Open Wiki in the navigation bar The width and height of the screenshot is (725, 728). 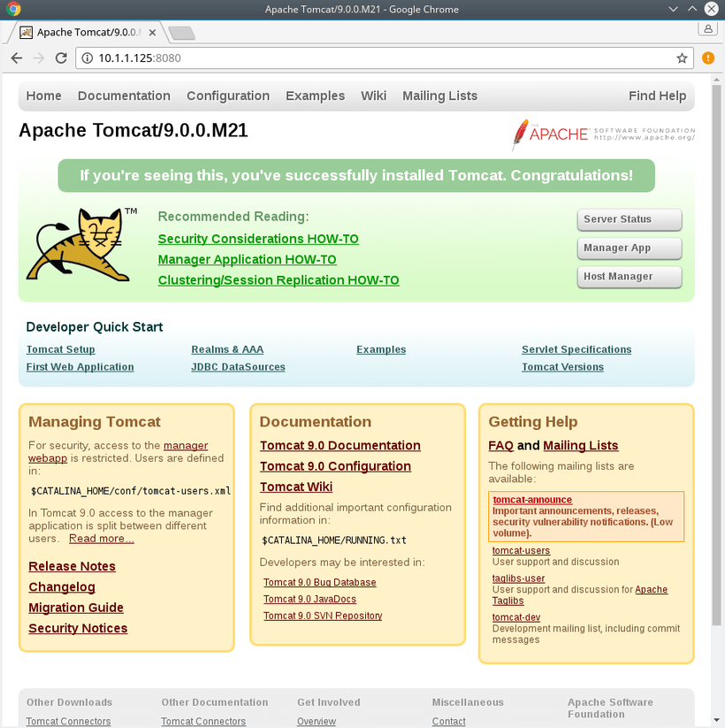click(374, 96)
